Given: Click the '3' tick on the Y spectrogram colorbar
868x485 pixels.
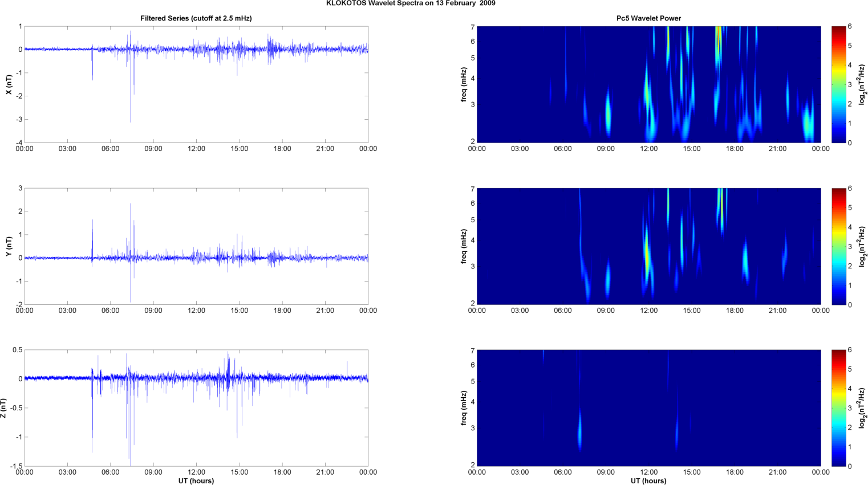Looking at the screenshot, I should point(850,246).
